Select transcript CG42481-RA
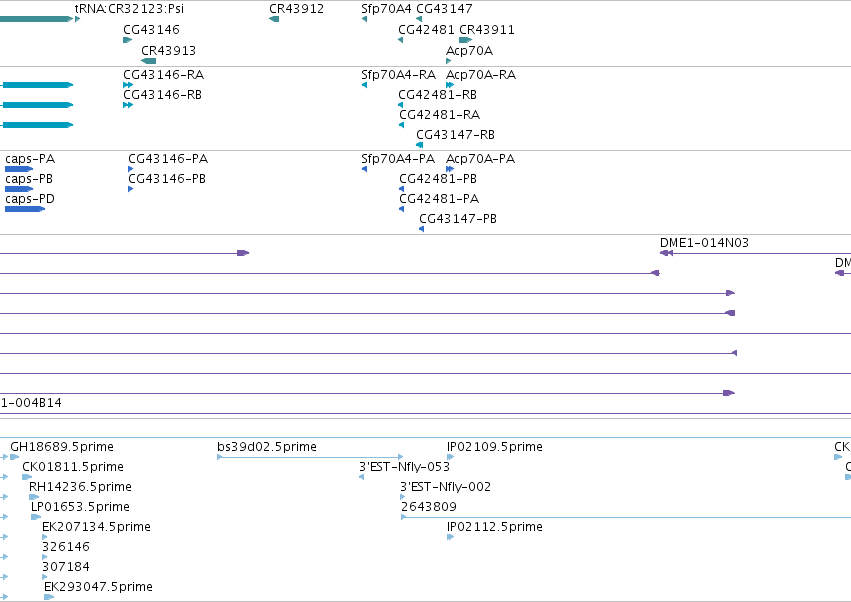The width and height of the screenshot is (851, 602). pos(440,115)
